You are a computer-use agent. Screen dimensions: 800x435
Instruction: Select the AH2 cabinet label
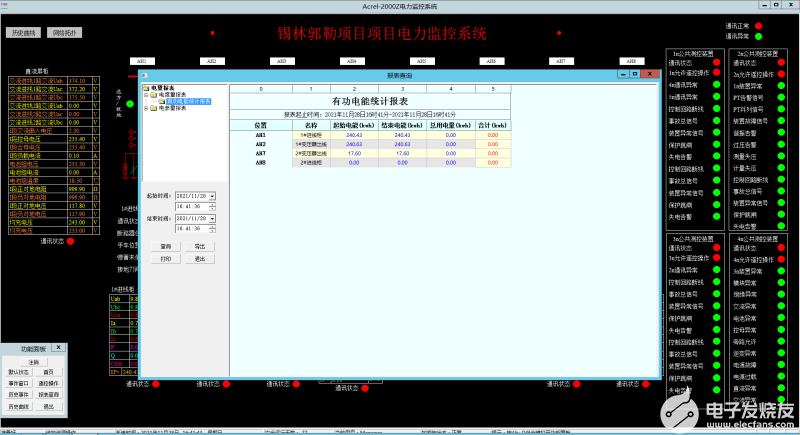pyautogui.click(x=212, y=61)
